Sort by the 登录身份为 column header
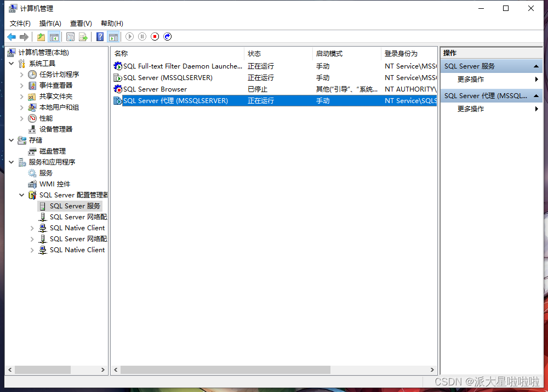 point(409,54)
